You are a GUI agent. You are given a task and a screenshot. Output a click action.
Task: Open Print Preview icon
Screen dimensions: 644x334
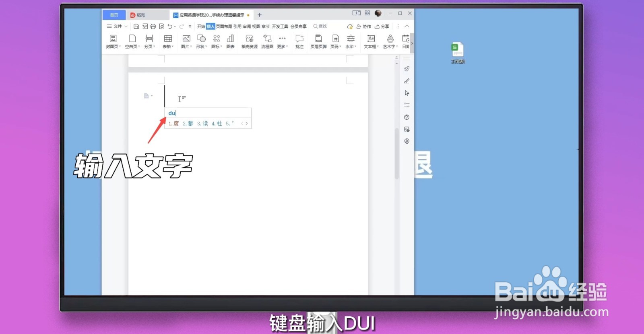(161, 26)
